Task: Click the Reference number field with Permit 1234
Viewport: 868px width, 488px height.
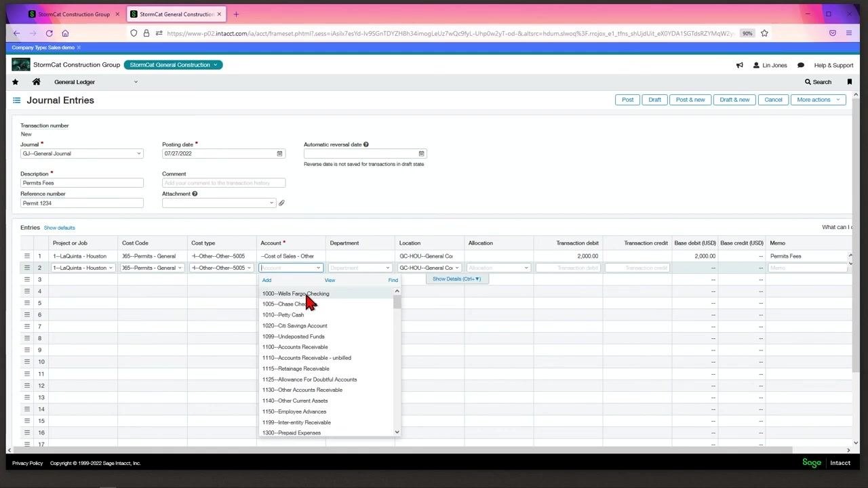Action: 82,203
